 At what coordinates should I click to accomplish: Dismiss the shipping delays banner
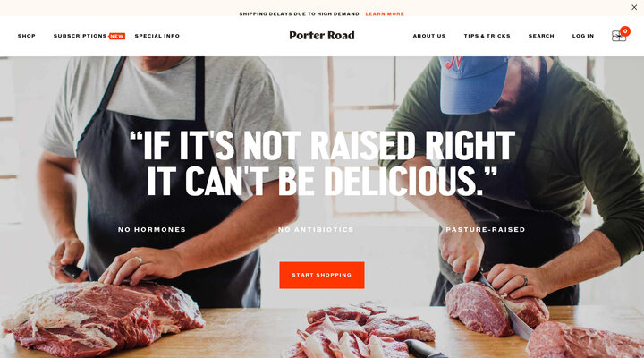634,7
